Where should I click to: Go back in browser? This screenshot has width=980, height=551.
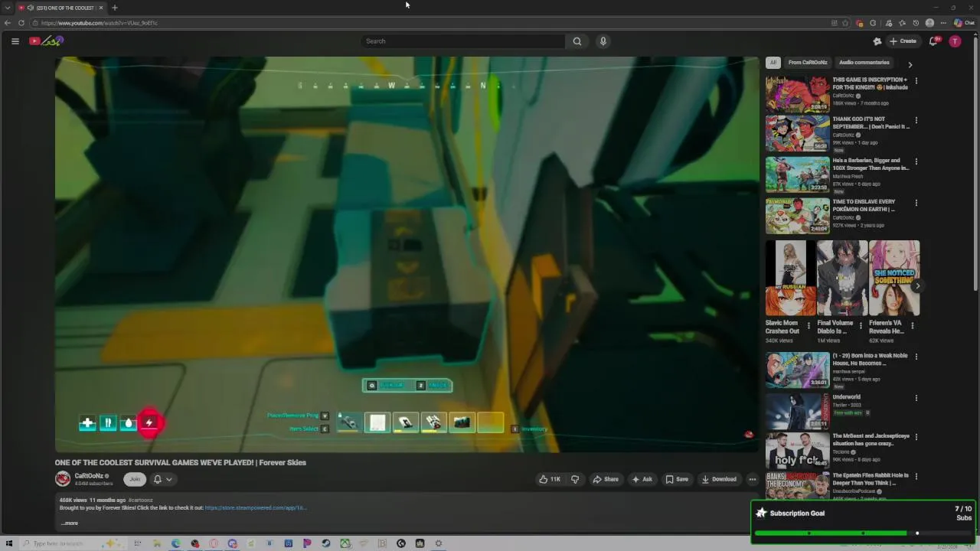(x=8, y=23)
